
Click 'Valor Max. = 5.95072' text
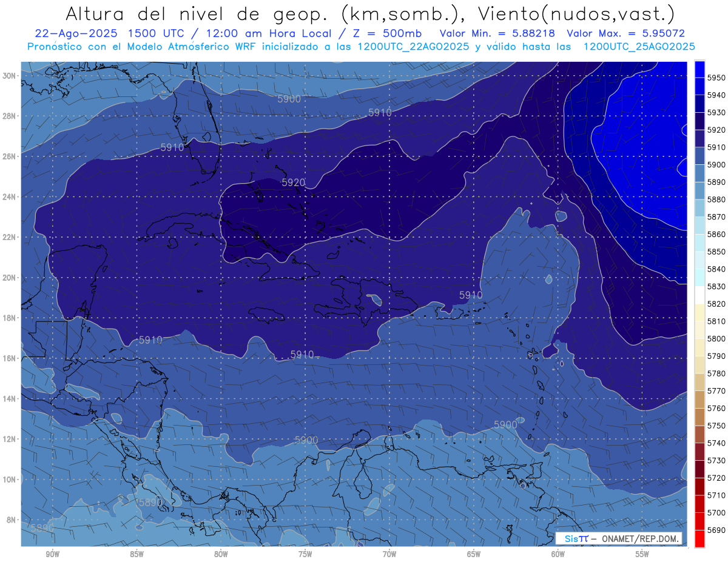coord(625,34)
